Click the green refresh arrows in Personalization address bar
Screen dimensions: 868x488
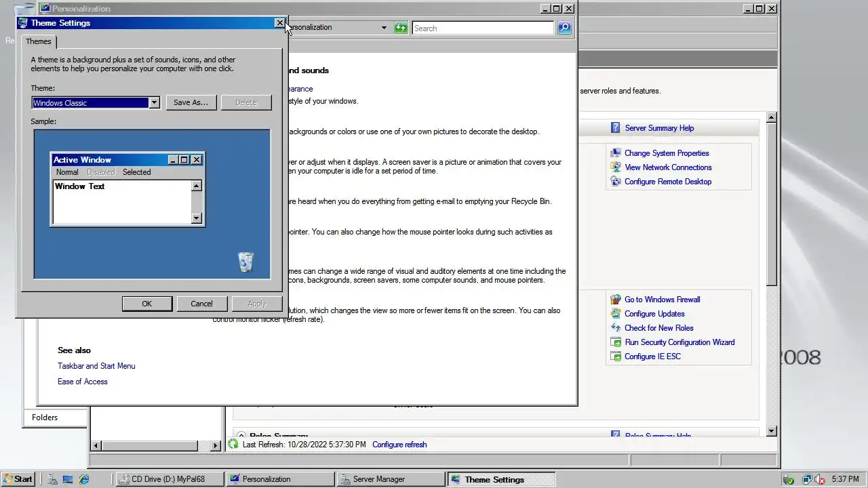click(401, 28)
